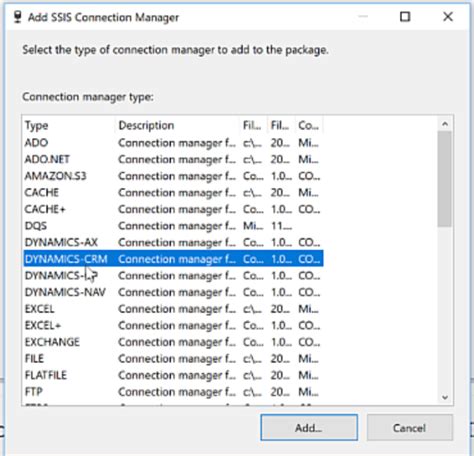The image size is (474, 456).
Task: Click the SSIS dialog title bar icon
Action: (18, 17)
